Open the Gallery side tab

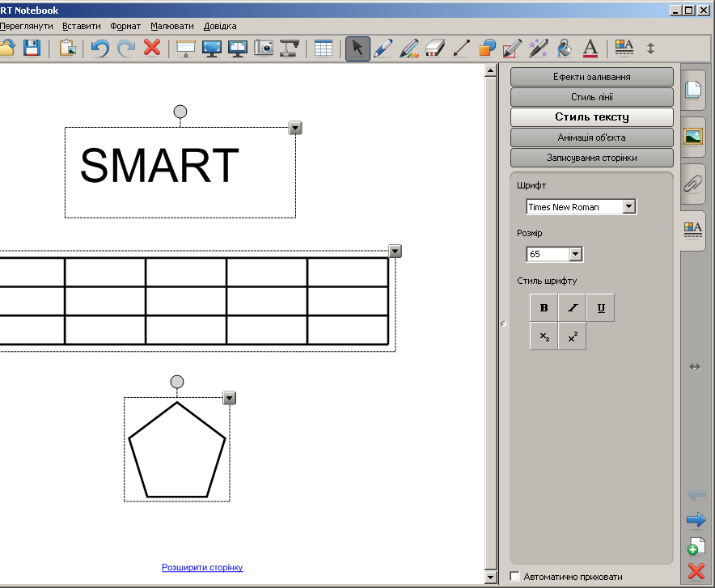[693, 137]
